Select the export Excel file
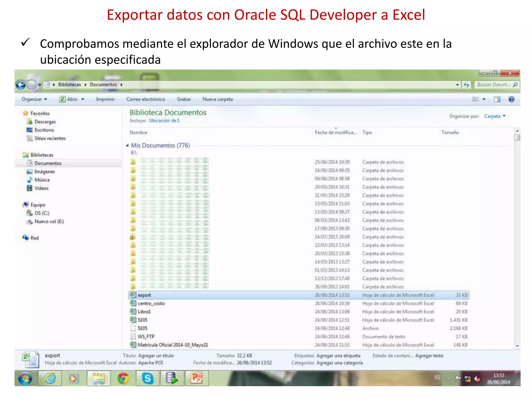 pyautogui.click(x=299, y=295)
